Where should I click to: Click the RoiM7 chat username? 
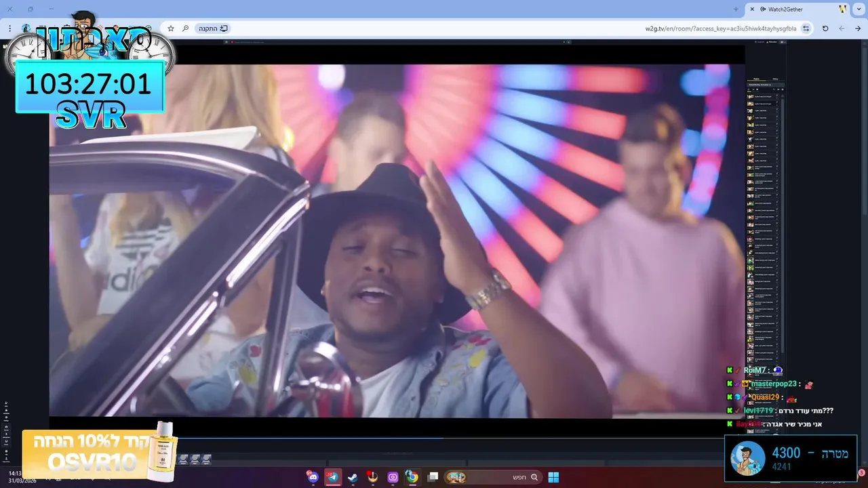[x=755, y=371]
